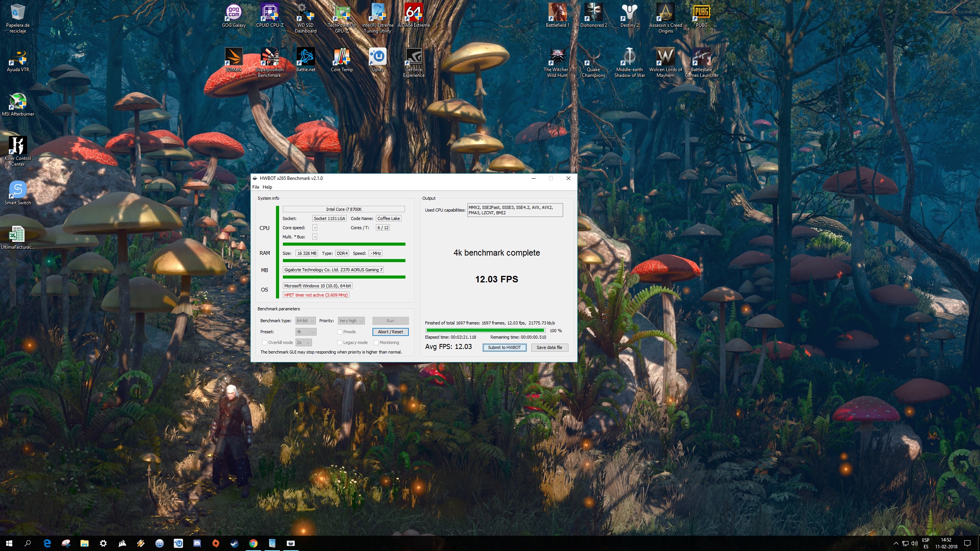
Task: Open the CPUID CPU-Z shortcut
Action: (x=270, y=16)
